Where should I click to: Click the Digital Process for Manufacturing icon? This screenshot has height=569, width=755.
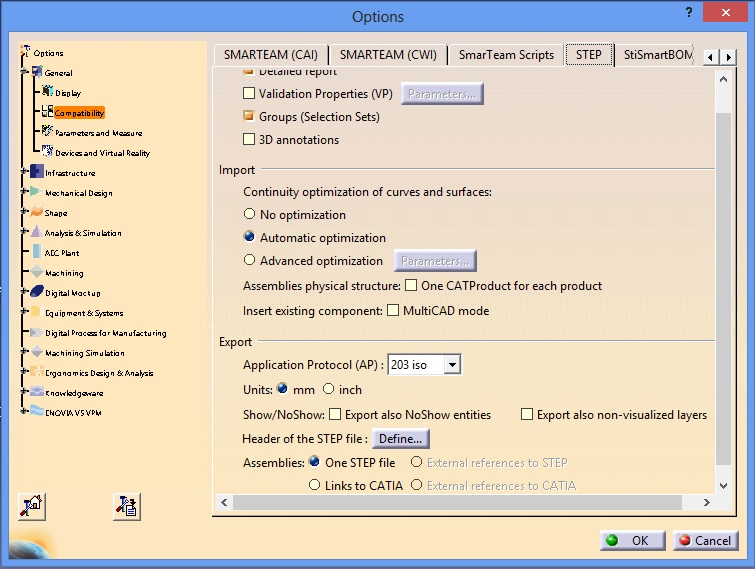[x=36, y=332]
